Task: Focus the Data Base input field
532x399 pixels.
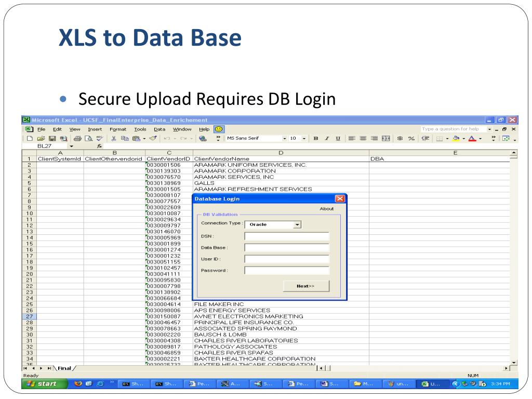Action: [287, 248]
